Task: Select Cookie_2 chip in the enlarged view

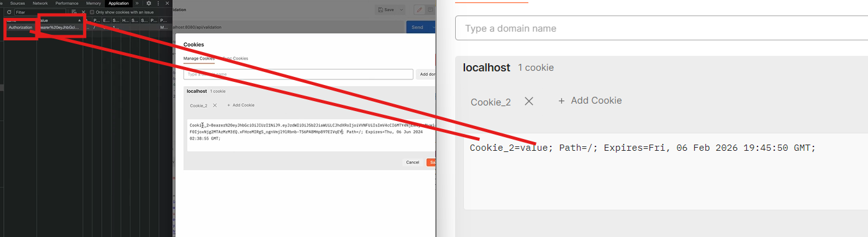Action: tap(491, 102)
